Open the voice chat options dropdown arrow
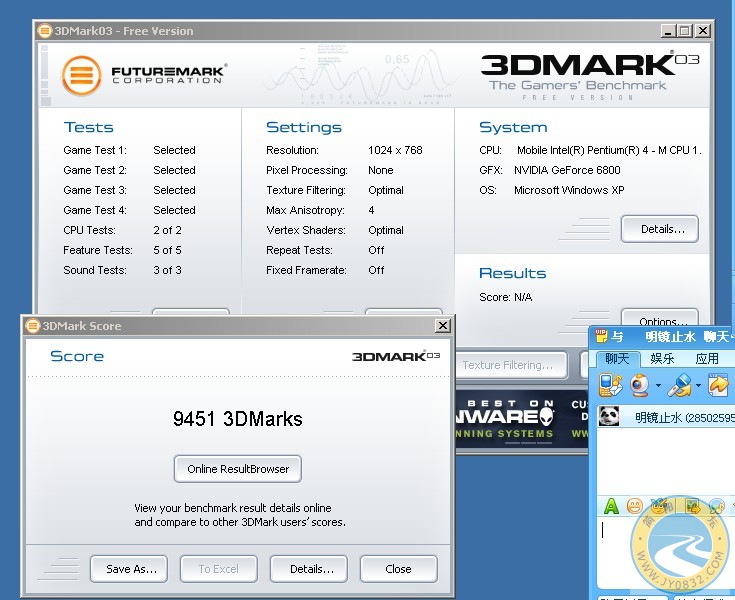Image resolution: width=735 pixels, height=600 pixels. [x=698, y=386]
